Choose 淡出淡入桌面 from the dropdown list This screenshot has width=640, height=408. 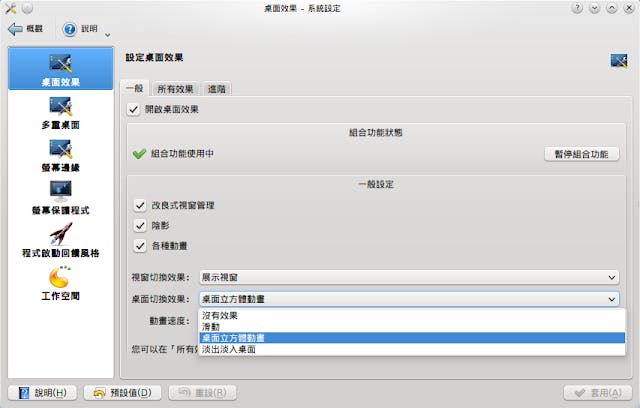[412, 349]
